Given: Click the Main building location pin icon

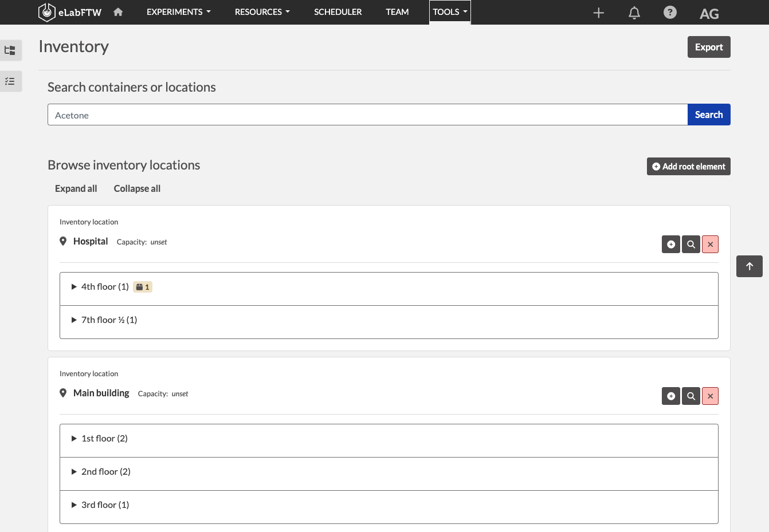Looking at the screenshot, I should [63, 393].
